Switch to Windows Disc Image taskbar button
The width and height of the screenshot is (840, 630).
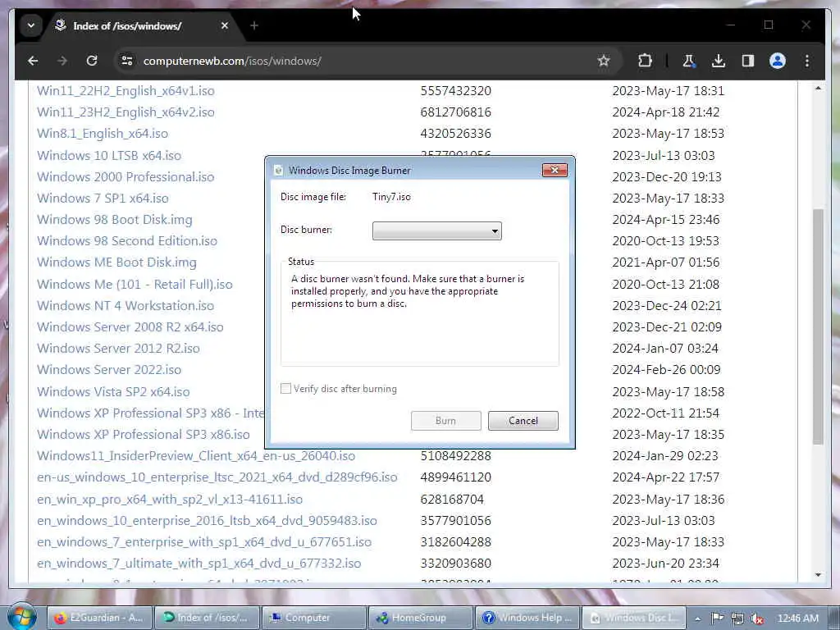click(x=634, y=618)
